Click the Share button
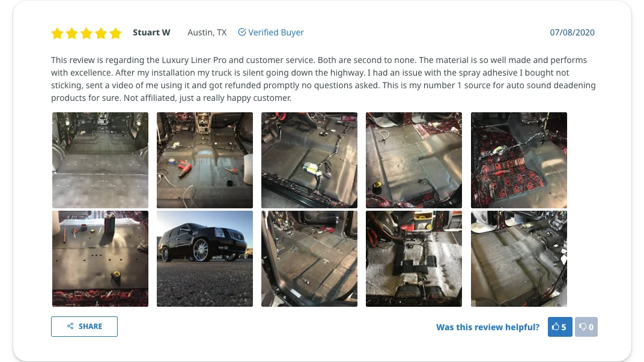 [x=84, y=327]
